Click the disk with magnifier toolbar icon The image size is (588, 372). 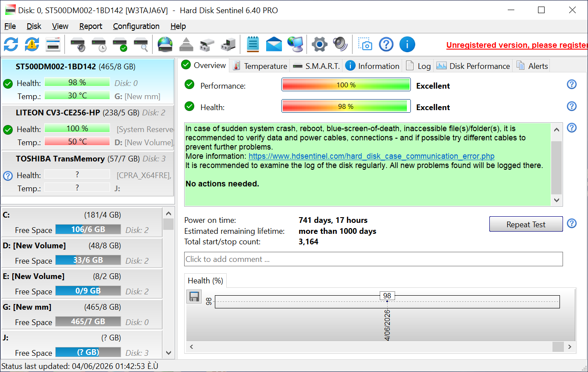141,44
